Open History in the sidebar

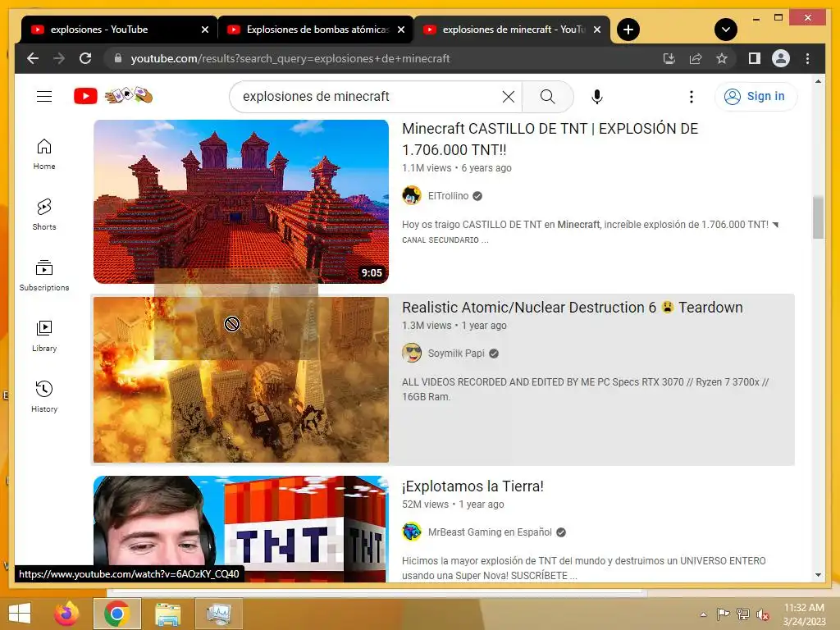44,397
